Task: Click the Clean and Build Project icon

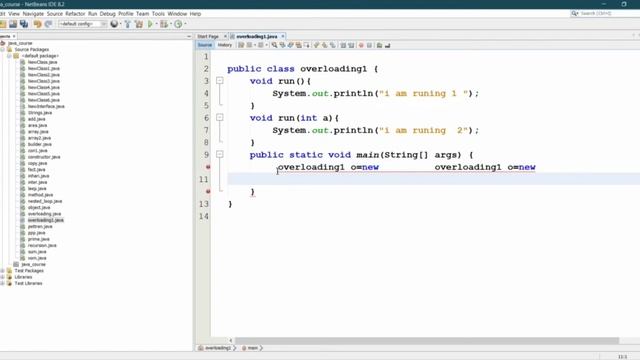Action: click(x=139, y=24)
